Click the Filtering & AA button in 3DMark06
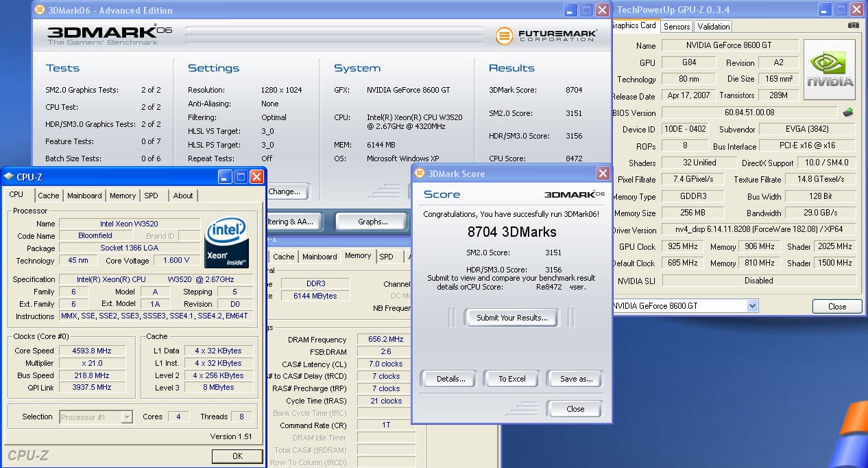868x468 pixels. click(293, 222)
